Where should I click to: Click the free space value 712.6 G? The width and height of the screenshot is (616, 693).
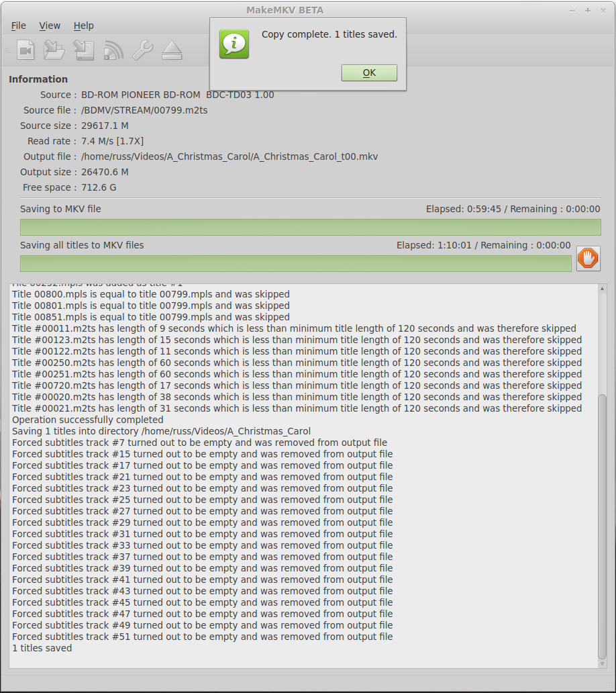pos(99,187)
